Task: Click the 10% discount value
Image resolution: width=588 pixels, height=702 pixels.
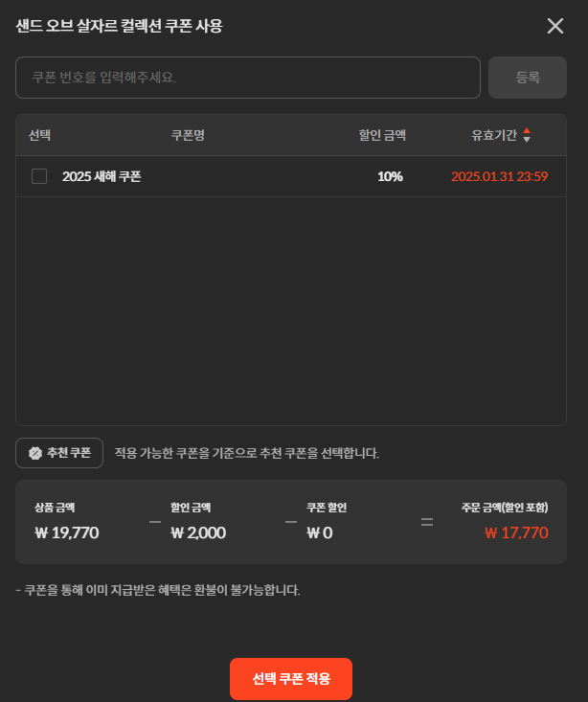Action: coord(390,176)
